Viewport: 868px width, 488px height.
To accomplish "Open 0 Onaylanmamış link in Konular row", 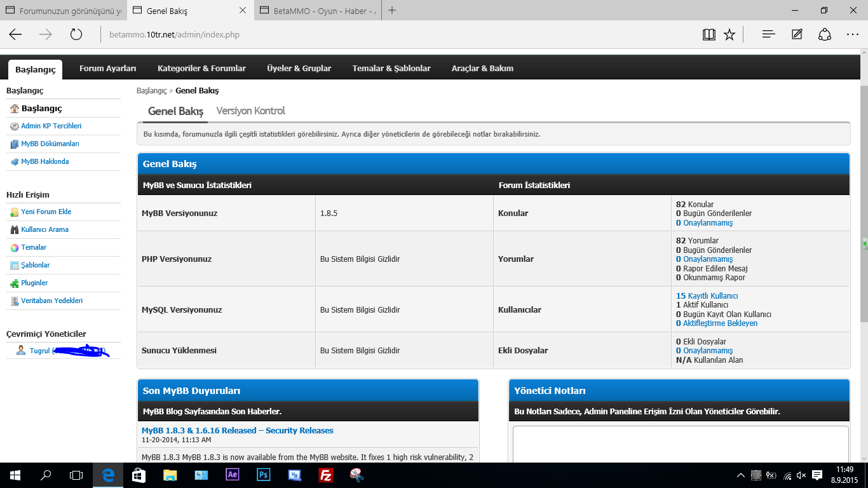I will click(704, 223).
